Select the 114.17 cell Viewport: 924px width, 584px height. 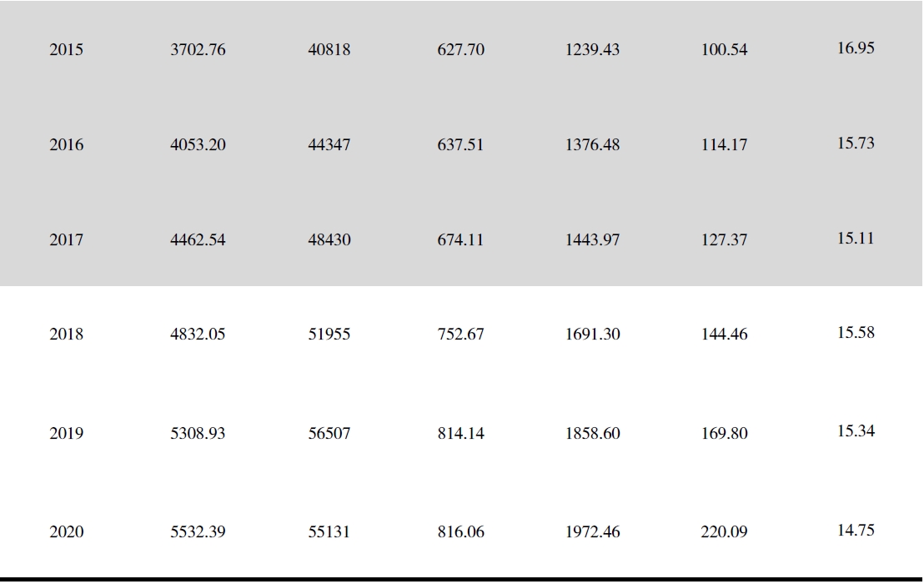(724, 144)
